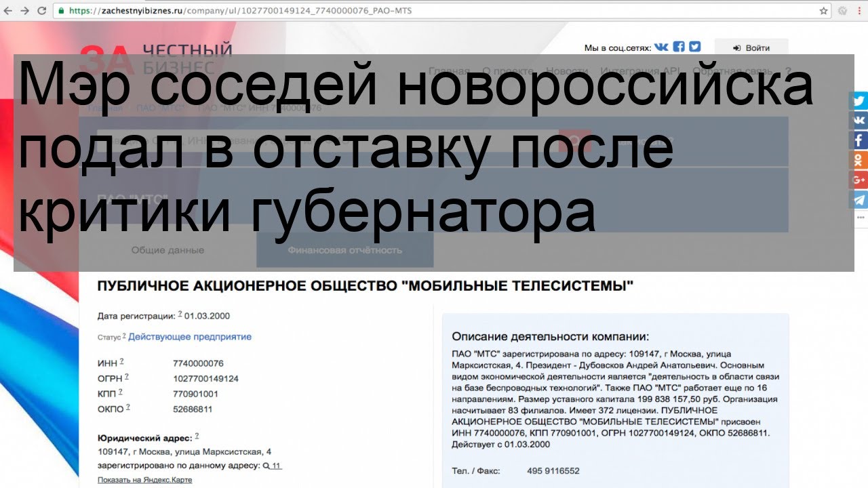Click phone number 495 9116552
Screen dimensions: 868x488
click(x=553, y=471)
